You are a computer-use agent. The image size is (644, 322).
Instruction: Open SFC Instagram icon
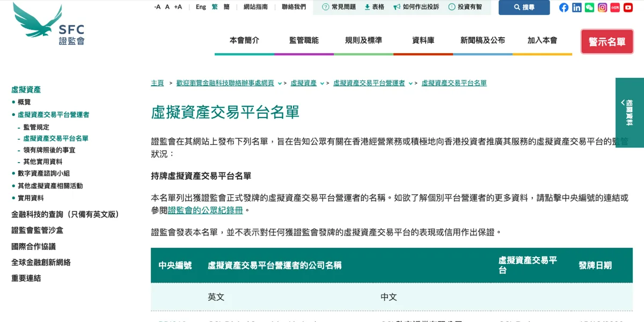tap(603, 8)
